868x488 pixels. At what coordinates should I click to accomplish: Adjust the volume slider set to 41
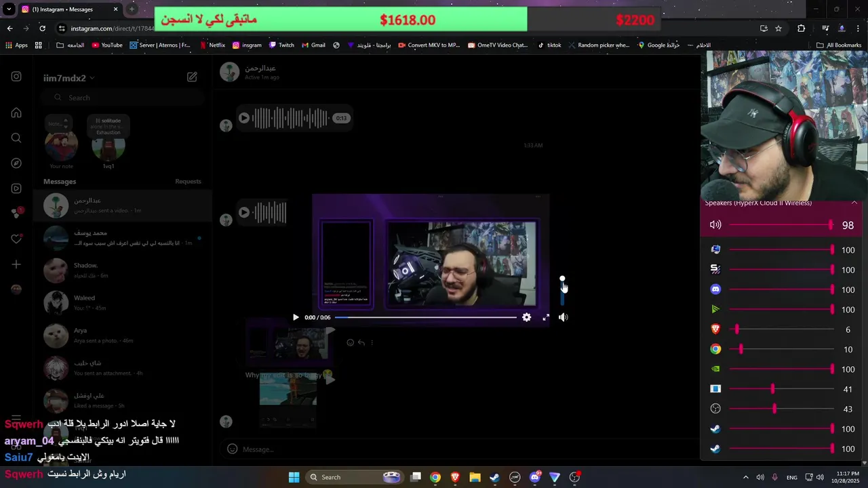781,389
